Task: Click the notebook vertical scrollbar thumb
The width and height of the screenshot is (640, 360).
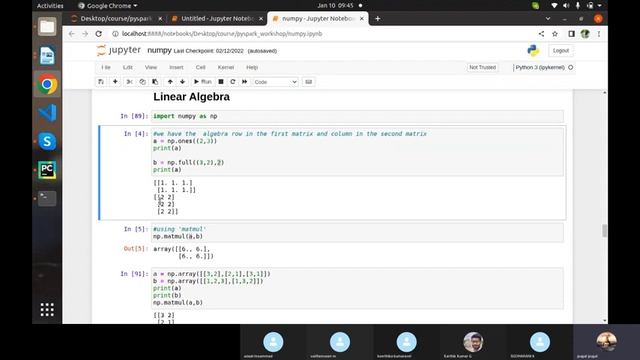Action: (x=604, y=230)
